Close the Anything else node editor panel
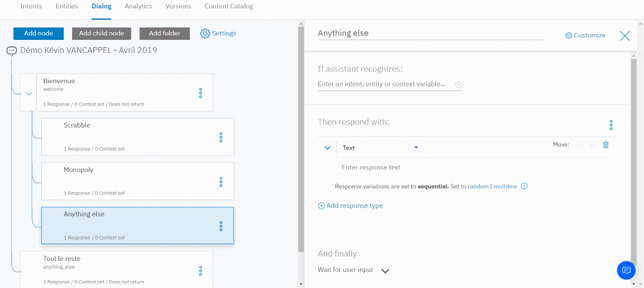The width and height of the screenshot is (644, 288). pos(625,35)
